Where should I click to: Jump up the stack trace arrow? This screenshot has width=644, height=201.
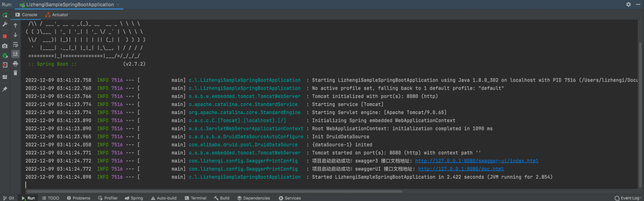click(16, 26)
